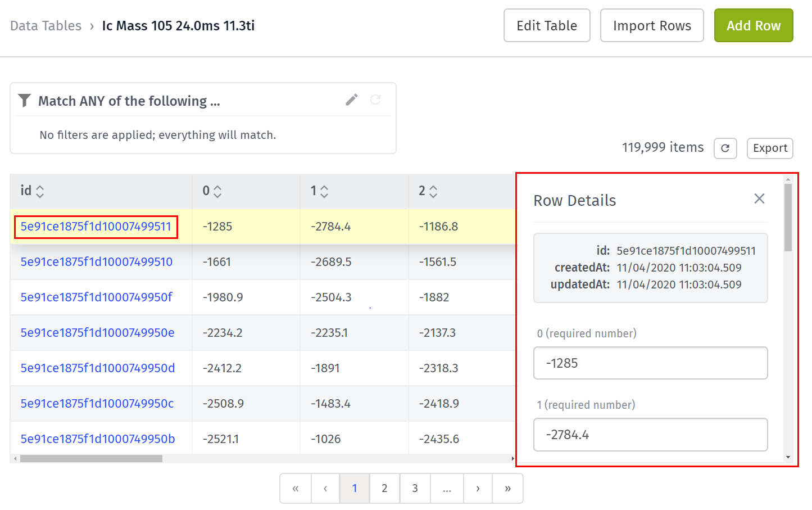Select page 2 in pagination

(x=384, y=488)
